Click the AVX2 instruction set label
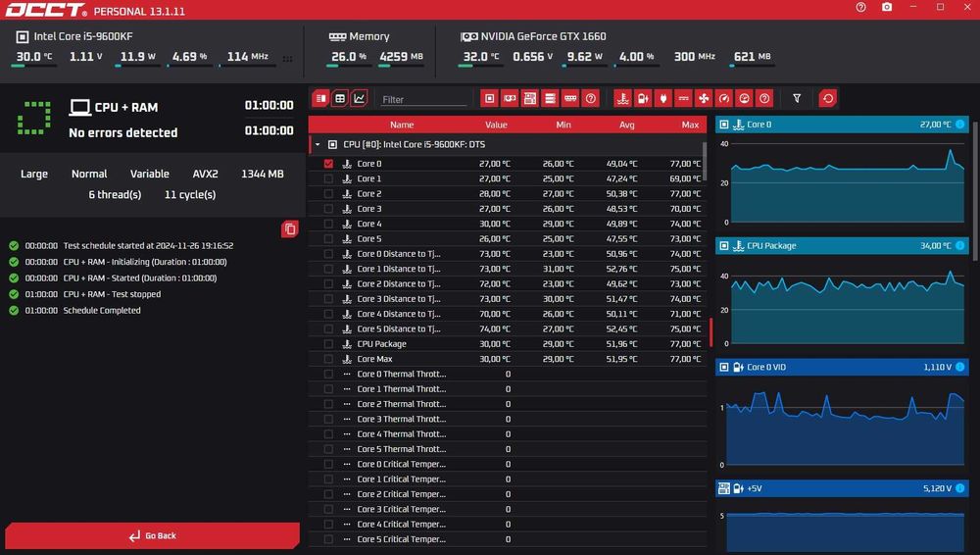 click(205, 174)
